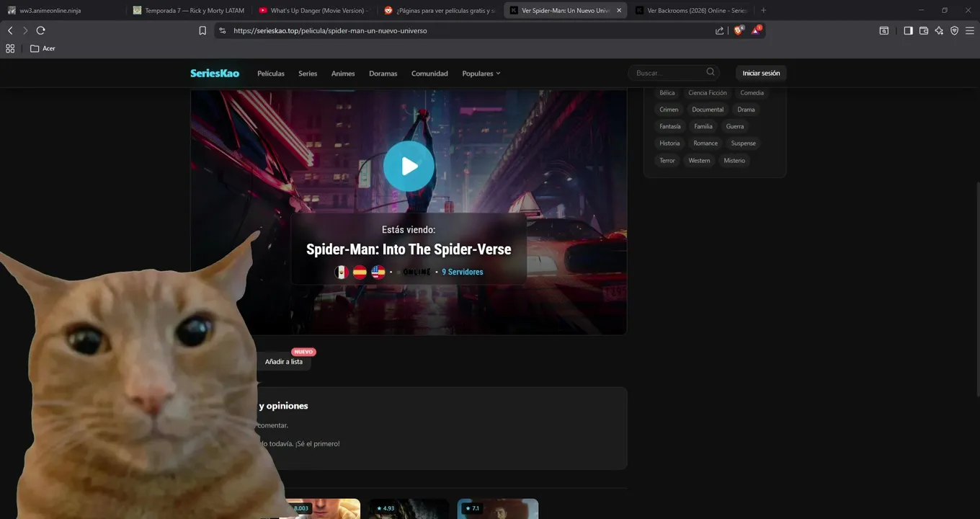Open the browser hamburger menu
The height and width of the screenshot is (519, 980).
970,30
